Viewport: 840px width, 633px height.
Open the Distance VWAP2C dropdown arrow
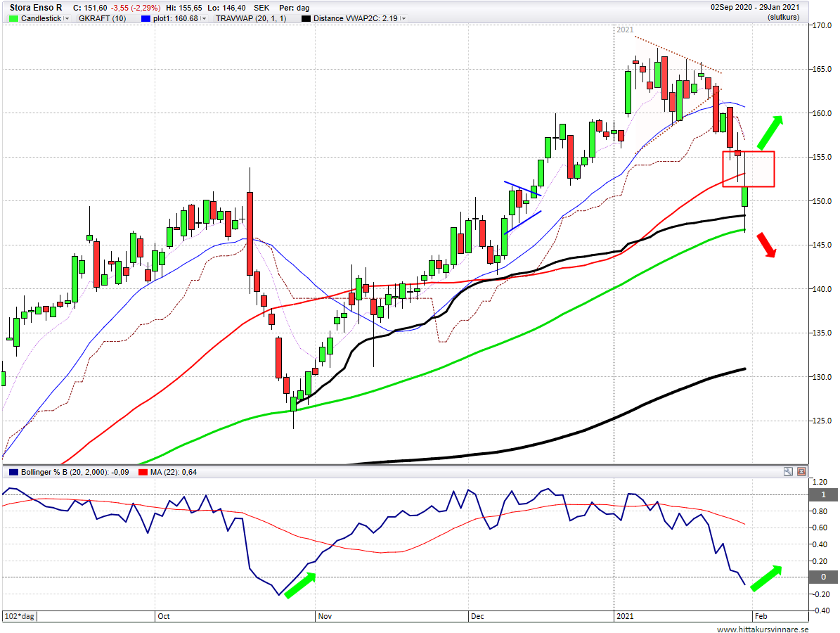[403, 18]
